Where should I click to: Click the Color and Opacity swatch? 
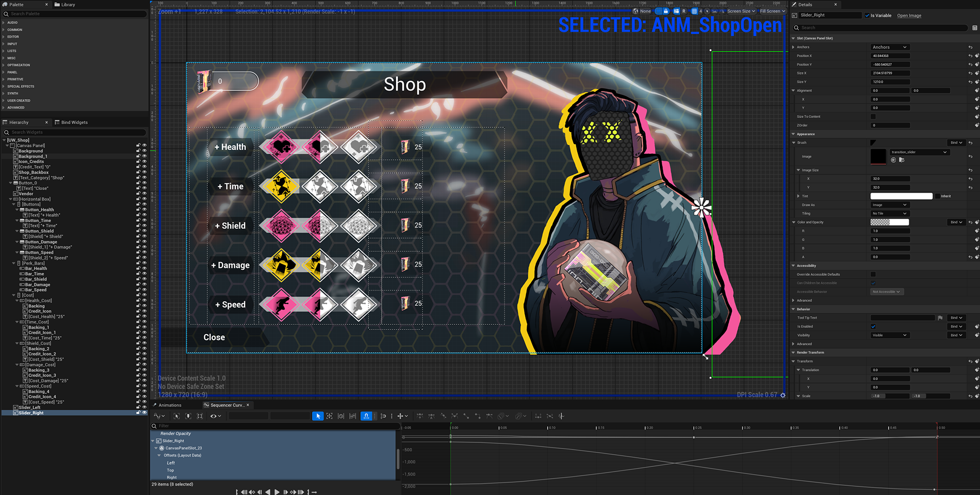pos(890,222)
